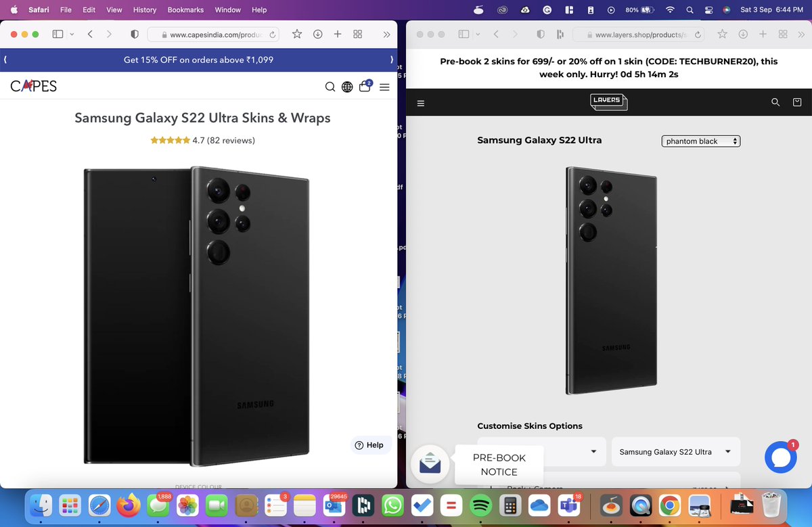Click the LAYERS logo

tap(608, 101)
